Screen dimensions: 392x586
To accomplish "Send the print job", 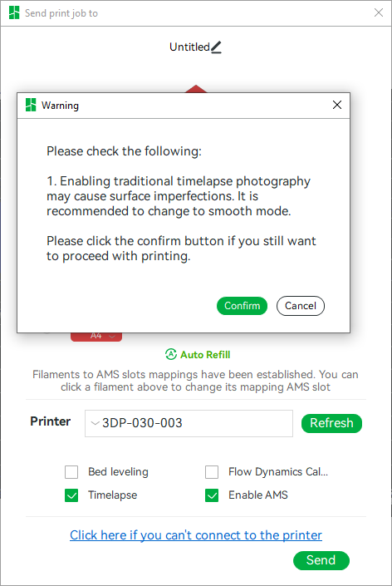I will (x=321, y=560).
